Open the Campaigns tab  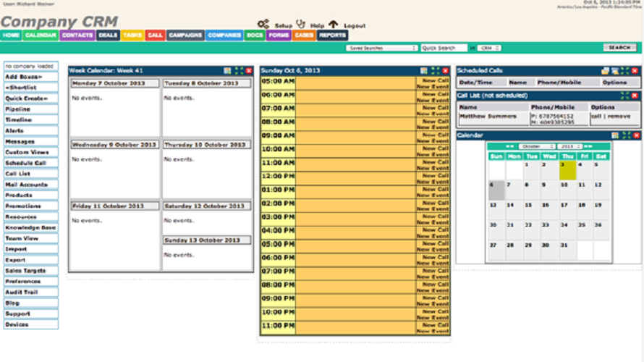(x=185, y=35)
